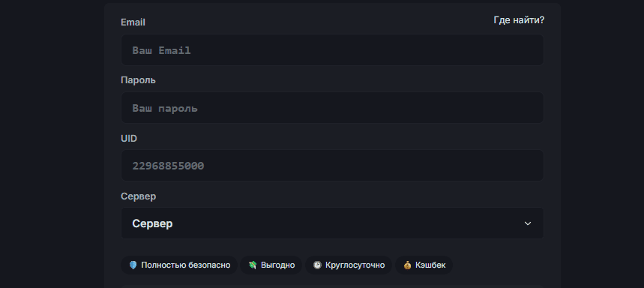Click the UID field label
The width and height of the screenshot is (644, 288).
[128, 139]
